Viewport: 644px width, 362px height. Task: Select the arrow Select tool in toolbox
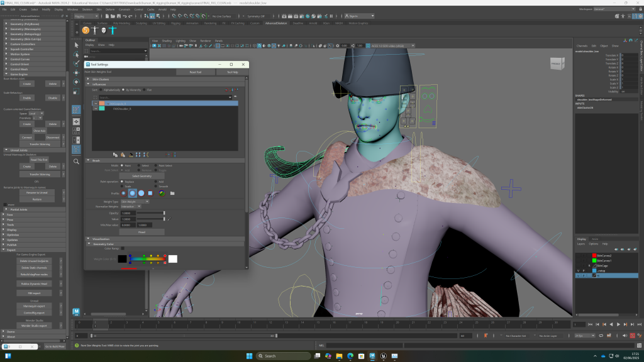point(76,45)
